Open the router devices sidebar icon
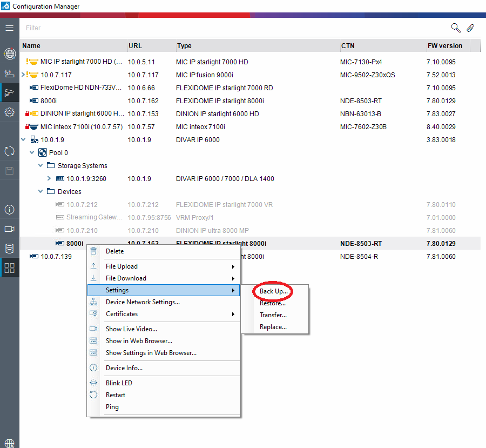Screen dimensions: 486x448 10,73
